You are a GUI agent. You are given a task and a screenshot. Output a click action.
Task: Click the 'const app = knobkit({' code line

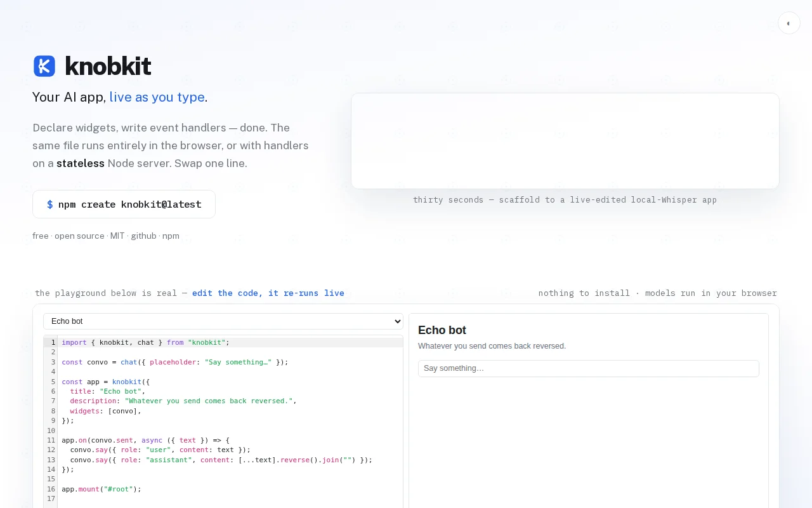(x=105, y=382)
